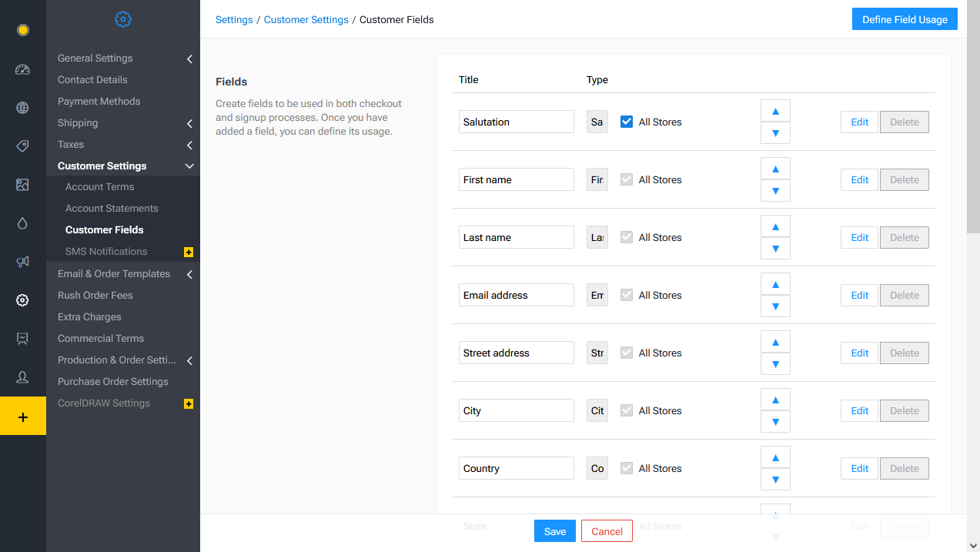Click the gear settings icon in sidebar
980x552 pixels.
[22, 299]
